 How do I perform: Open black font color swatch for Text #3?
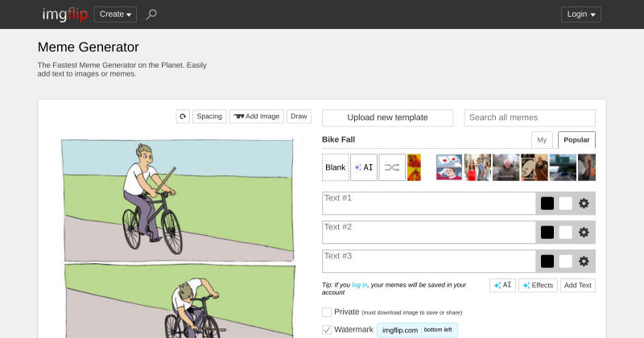[x=547, y=262]
